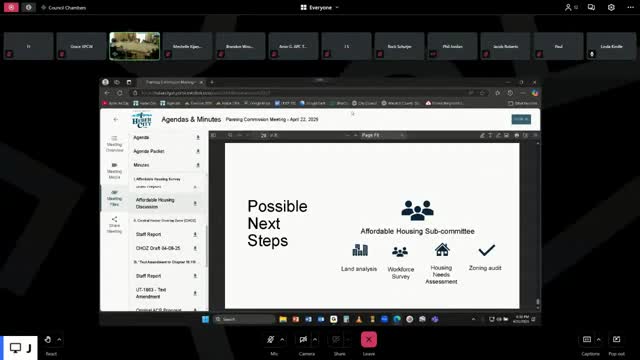Search within the PDF viewer

coord(230,135)
